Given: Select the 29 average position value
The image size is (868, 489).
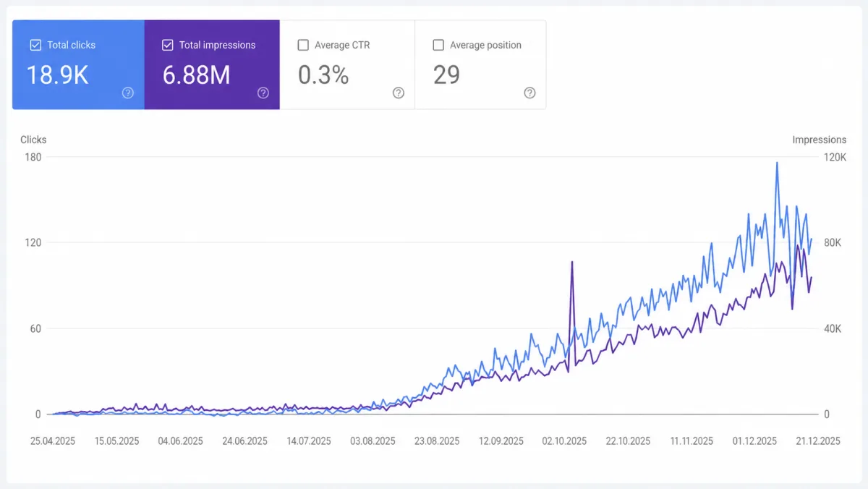Looking at the screenshot, I should point(446,75).
